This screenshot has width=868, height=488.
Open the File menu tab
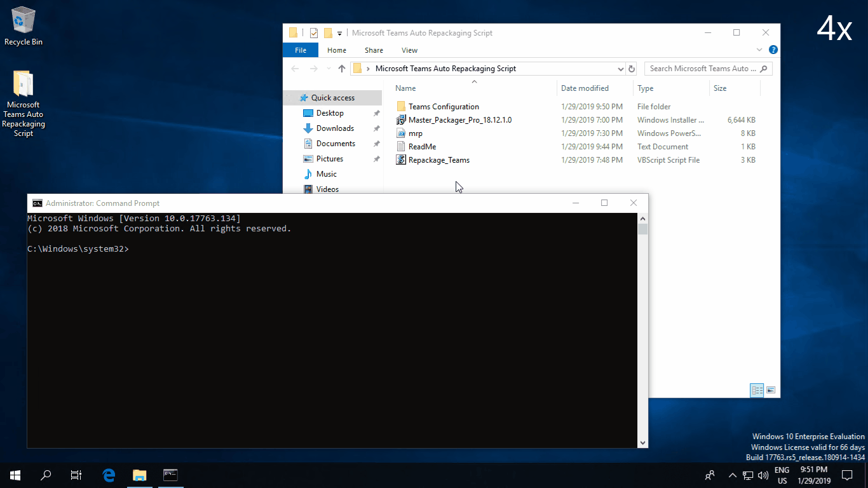(x=301, y=50)
